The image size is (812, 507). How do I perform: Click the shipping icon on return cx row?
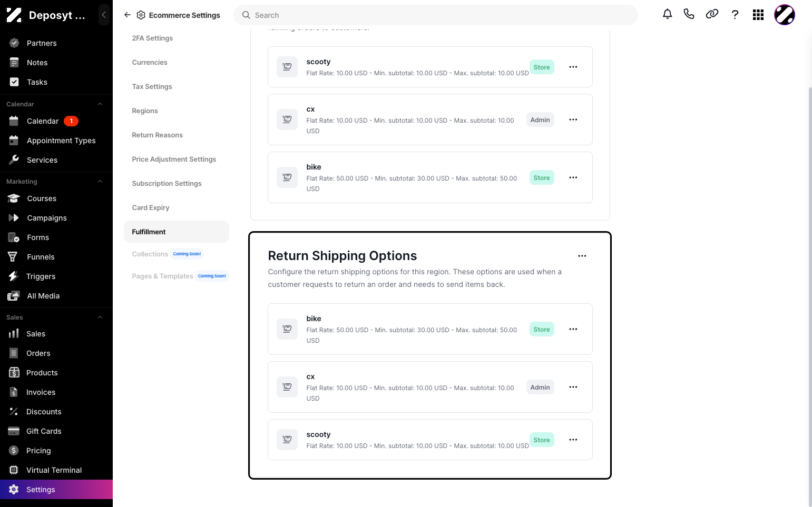click(x=287, y=387)
